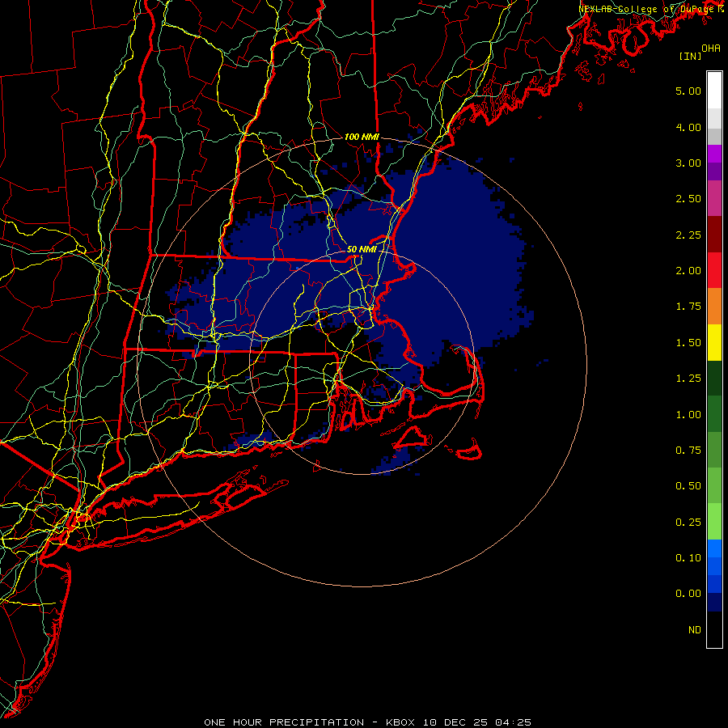
Task: Click the 1.75 legend value
Action: (688, 307)
